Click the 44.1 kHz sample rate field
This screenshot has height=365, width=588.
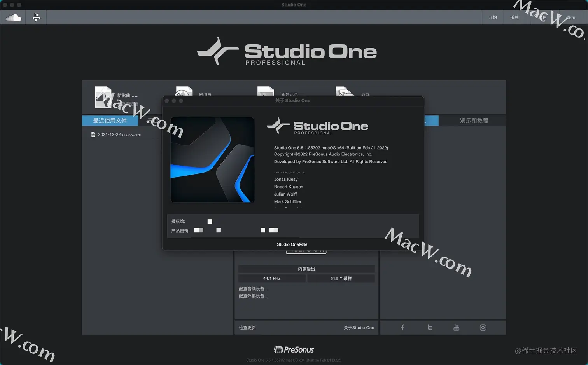click(271, 278)
